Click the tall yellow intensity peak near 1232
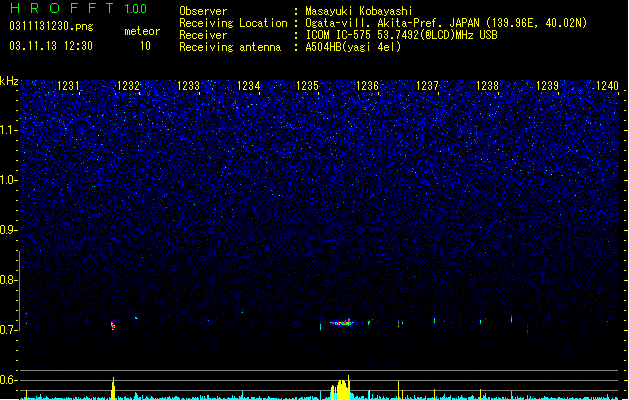This screenshot has height=400, width=629. pyautogui.click(x=113, y=388)
